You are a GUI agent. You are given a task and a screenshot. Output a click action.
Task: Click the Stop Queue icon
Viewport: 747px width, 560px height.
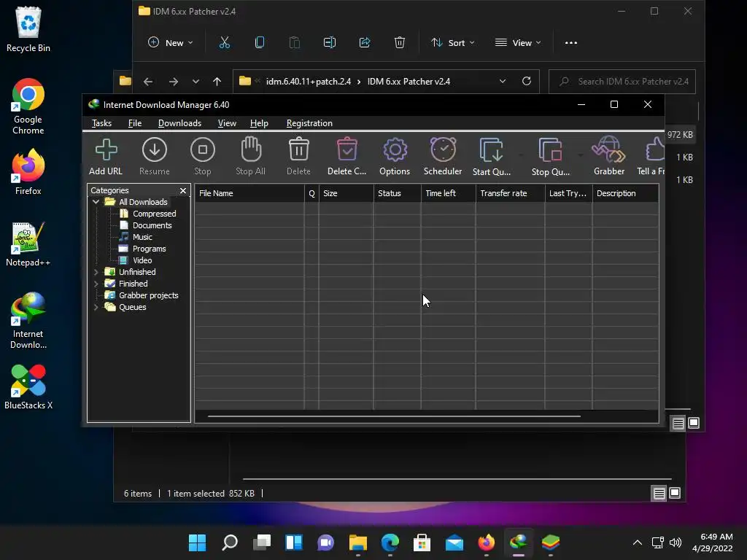[x=550, y=150]
